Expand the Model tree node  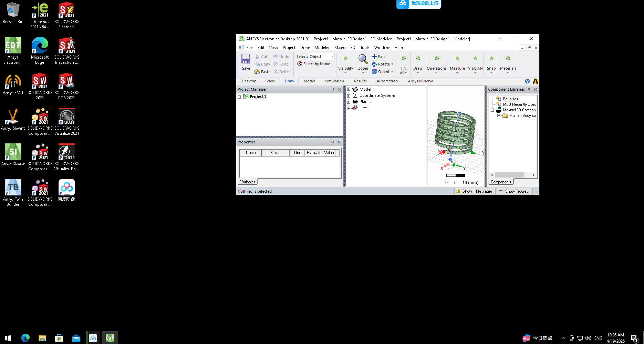pos(349,89)
